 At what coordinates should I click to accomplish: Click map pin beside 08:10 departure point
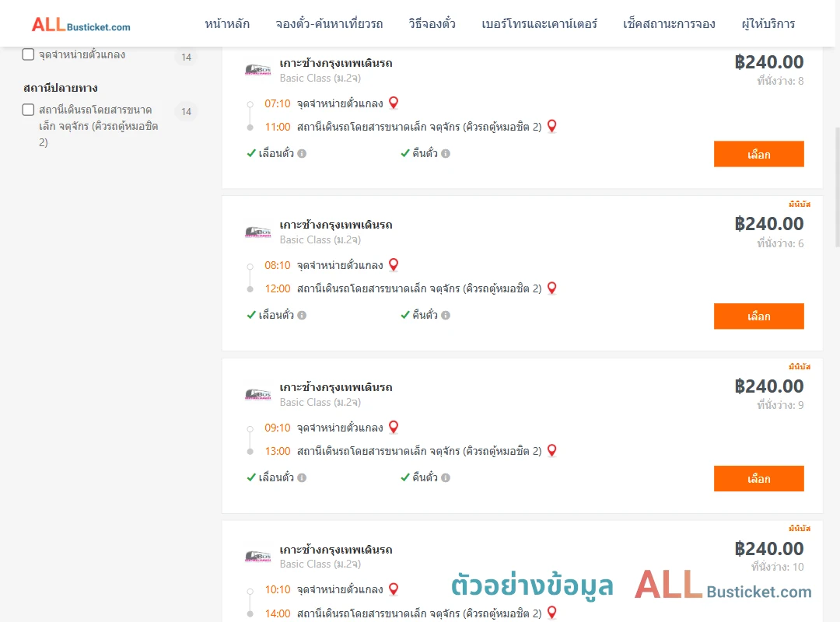coord(394,264)
